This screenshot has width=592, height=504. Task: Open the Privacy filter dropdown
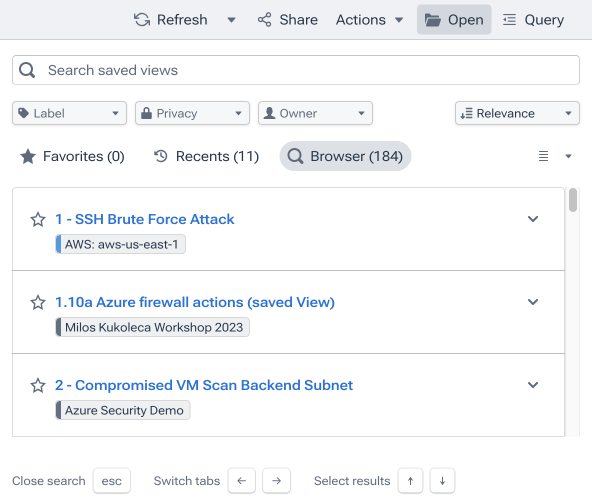pyautogui.click(x=193, y=113)
